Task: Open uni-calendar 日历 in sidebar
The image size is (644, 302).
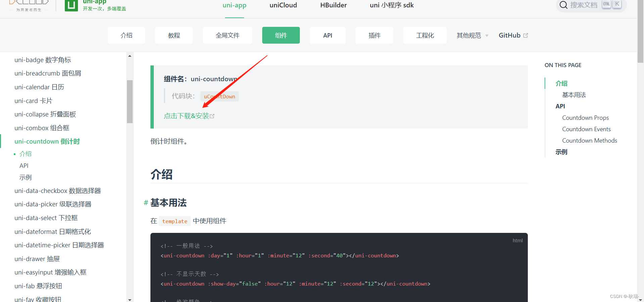Action: click(x=39, y=87)
